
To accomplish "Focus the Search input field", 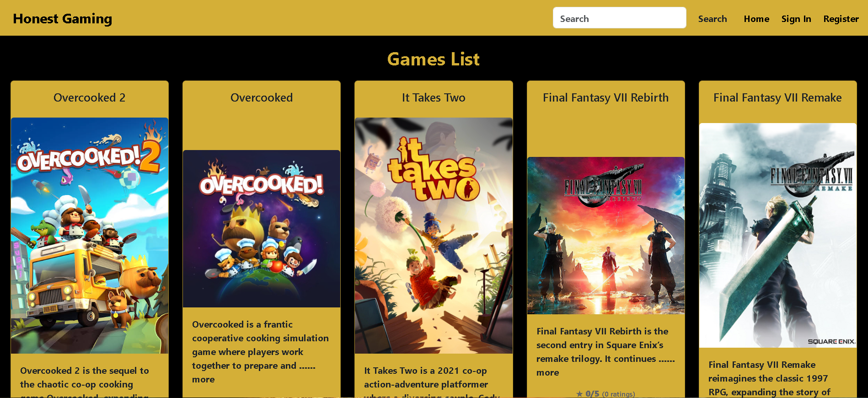I will point(619,18).
